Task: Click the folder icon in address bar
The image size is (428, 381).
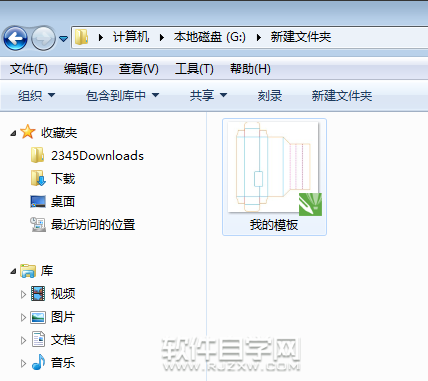Action: coord(81,37)
